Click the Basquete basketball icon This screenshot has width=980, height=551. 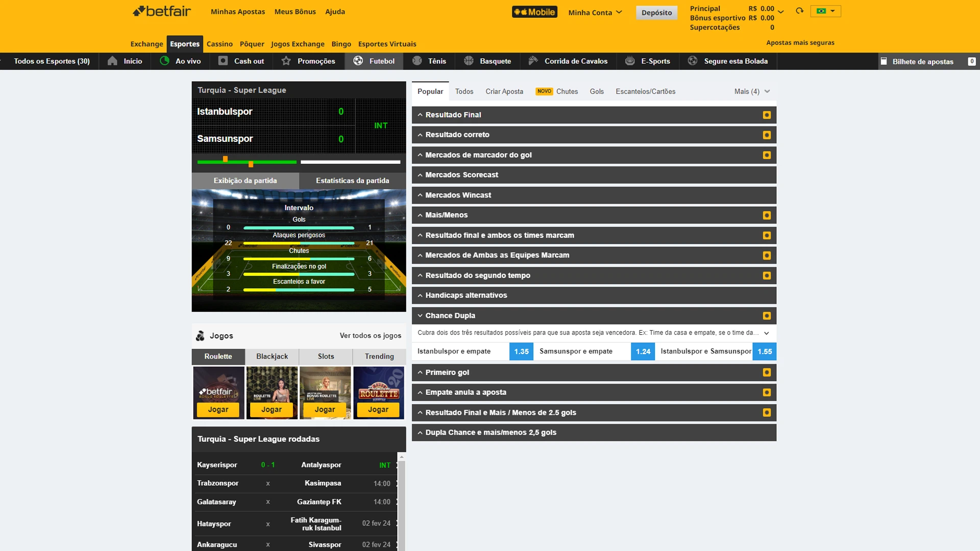click(469, 61)
